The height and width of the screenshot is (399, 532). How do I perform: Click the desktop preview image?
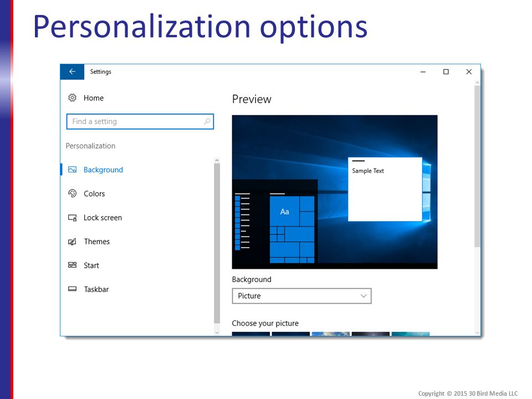335,192
